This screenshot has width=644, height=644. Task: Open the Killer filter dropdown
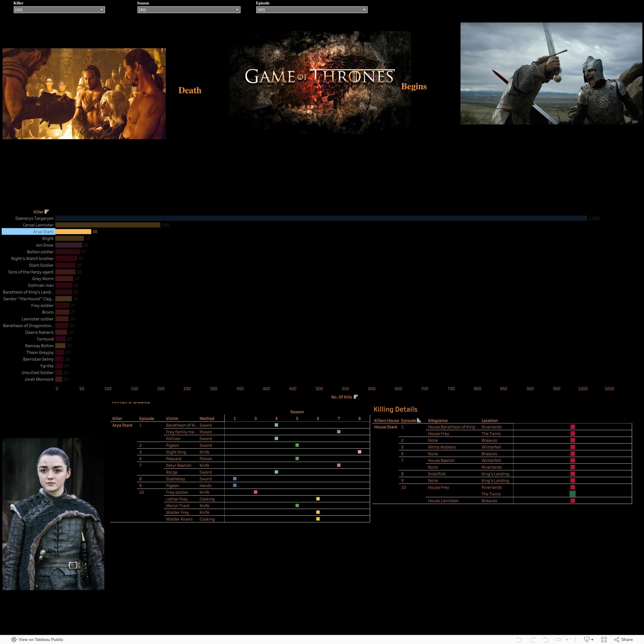102,10
